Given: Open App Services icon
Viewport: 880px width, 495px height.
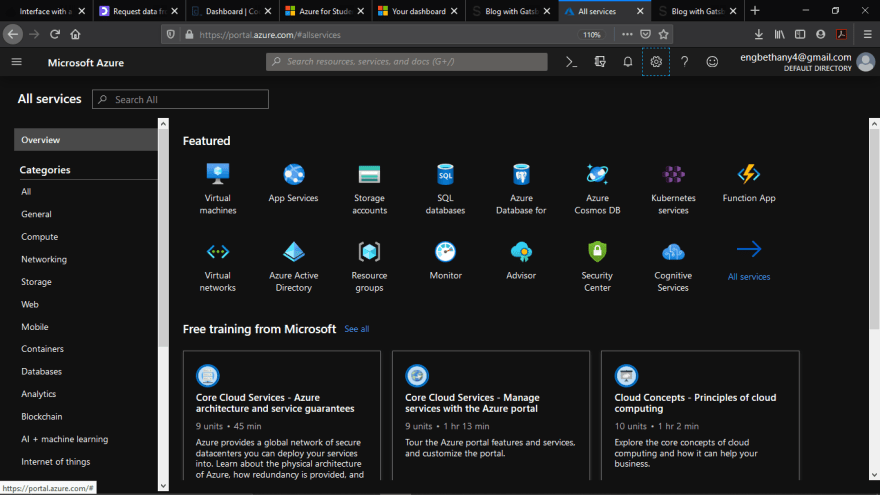Looking at the screenshot, I should pos(294,175).
